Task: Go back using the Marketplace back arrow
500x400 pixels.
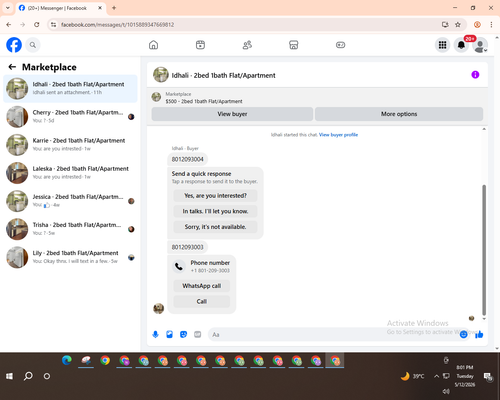Action: (12, 67)
